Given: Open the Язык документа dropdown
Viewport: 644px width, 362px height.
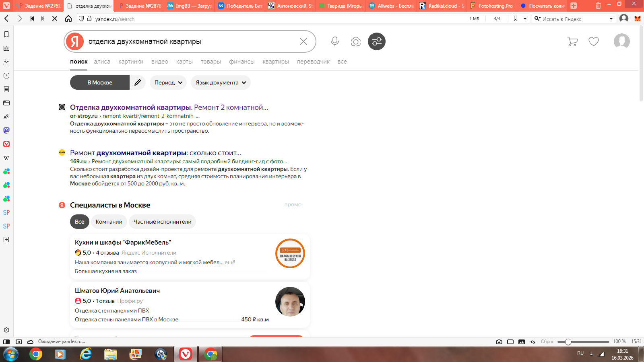Looking at the screenshot, I should [x=221, y=82].
